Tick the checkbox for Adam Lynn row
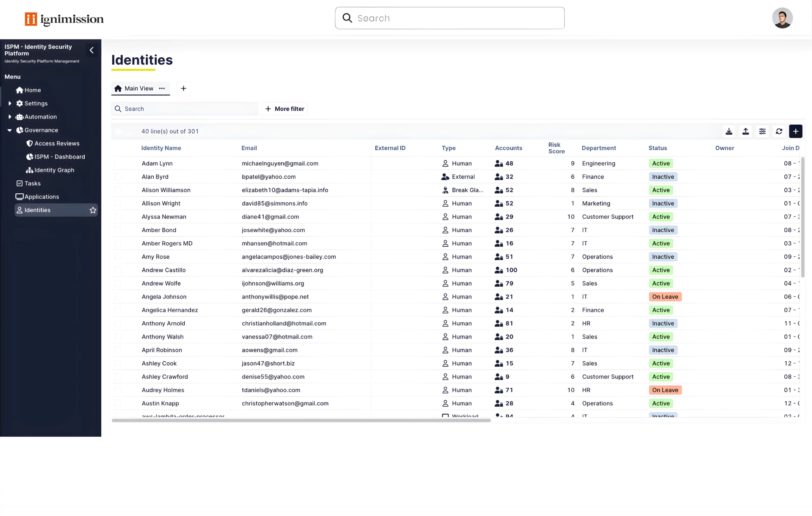Screen dimensions: 812x516 point(118,164)
